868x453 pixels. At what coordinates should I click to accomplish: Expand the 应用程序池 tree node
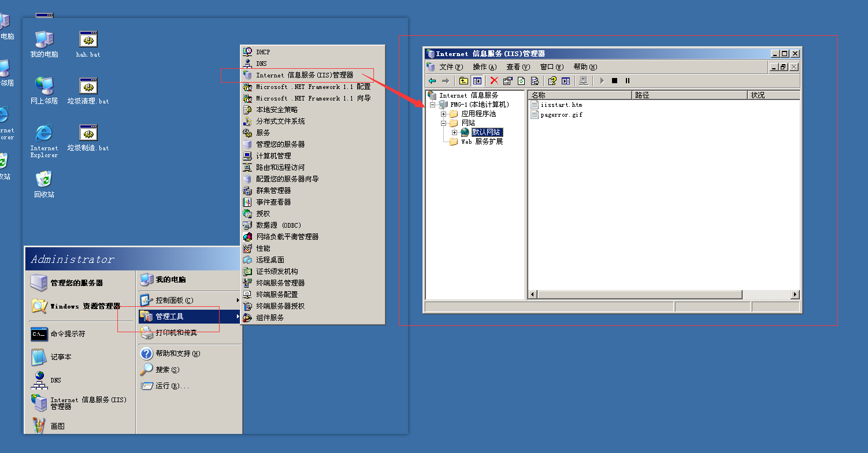443,114
